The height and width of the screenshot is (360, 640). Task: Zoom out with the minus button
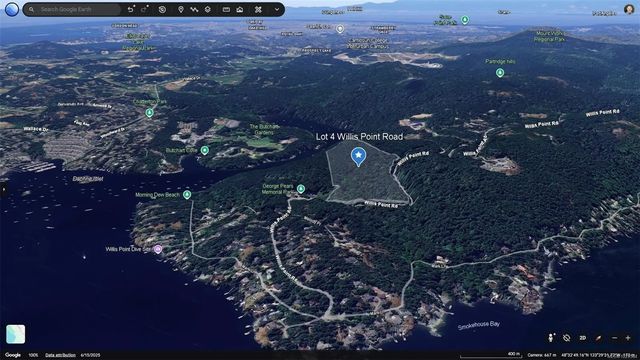[615, 338]
